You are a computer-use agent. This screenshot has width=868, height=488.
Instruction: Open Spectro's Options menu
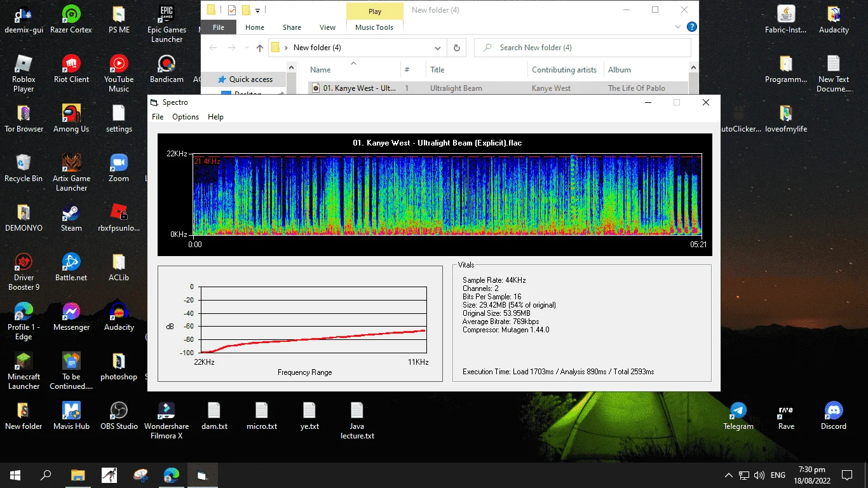[186, 117]
